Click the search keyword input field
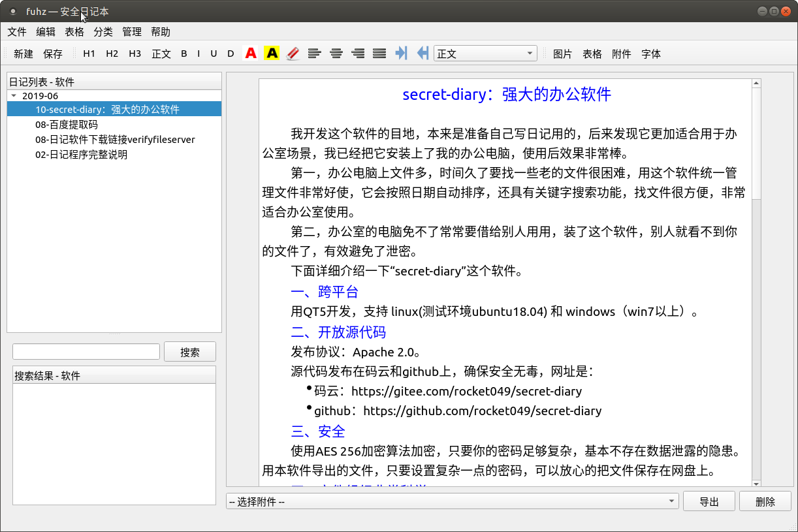Viewport: 798px width, 532px height. coord(86,352)
